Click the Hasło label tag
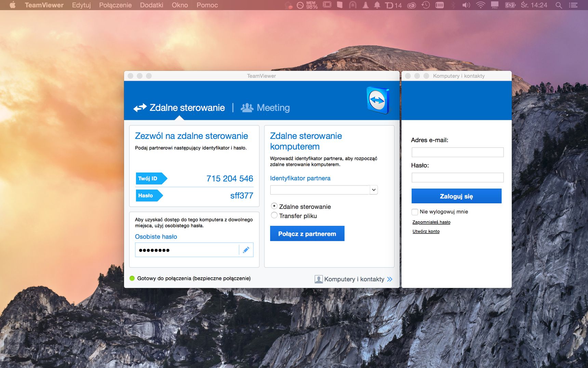The width and height of the screenshot is (588, 368). pyautogui.click(x=149, y=195)
